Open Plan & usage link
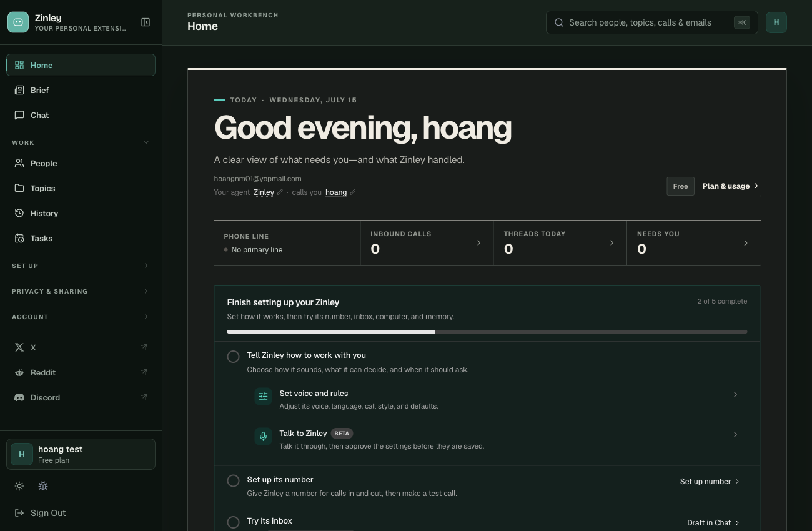This screenshot has height=531, width=812. tap(731, 186)
